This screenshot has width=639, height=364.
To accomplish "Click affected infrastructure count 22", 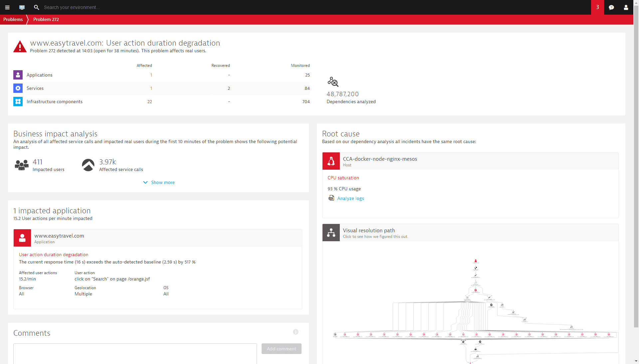I will (149, 101).
